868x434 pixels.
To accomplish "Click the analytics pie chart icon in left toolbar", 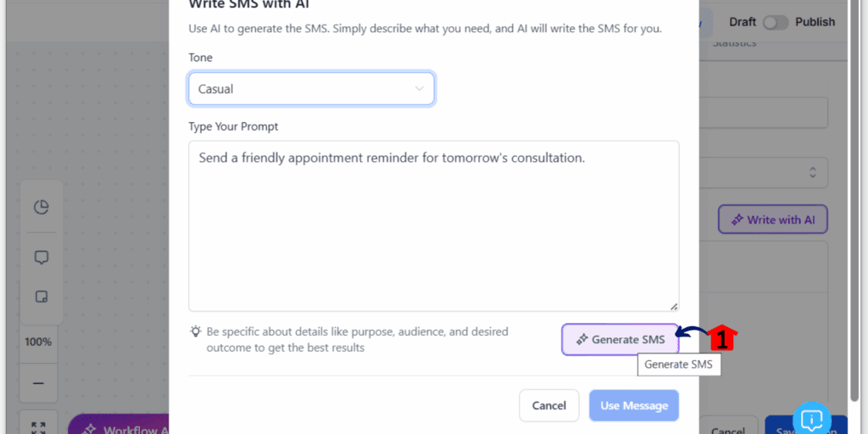I will pos(42,207).
